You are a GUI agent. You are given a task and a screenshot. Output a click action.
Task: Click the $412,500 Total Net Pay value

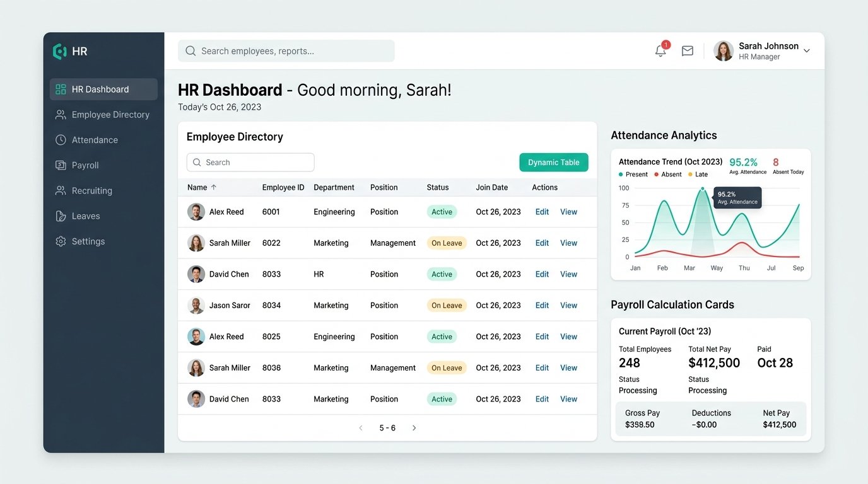[714, 363]
